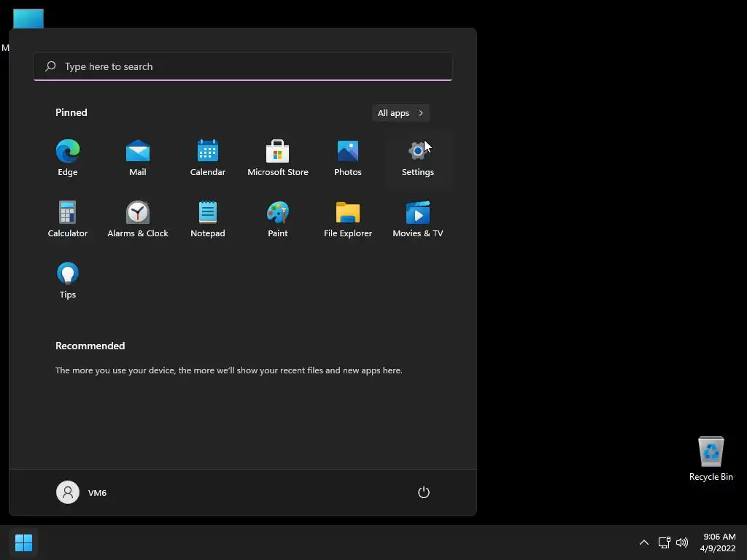This screenshot has width=747, height=560.
Task: Open Microsoft Store
Action: point(278,157)
